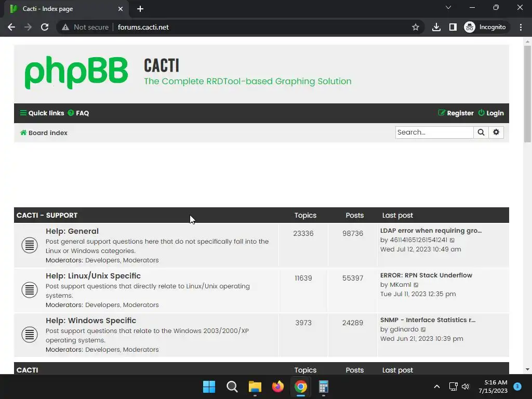This screenshot has height=399, width=532.
Task: Click Moderators group link under Help: Windows Specific
Action: (x=141, y=350)
